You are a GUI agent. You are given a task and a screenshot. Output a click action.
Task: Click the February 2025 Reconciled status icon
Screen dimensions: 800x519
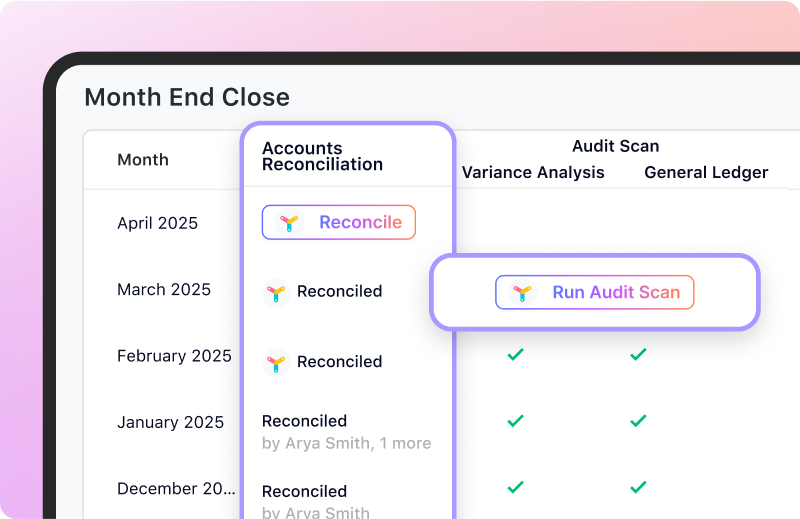tap(276, 363)
